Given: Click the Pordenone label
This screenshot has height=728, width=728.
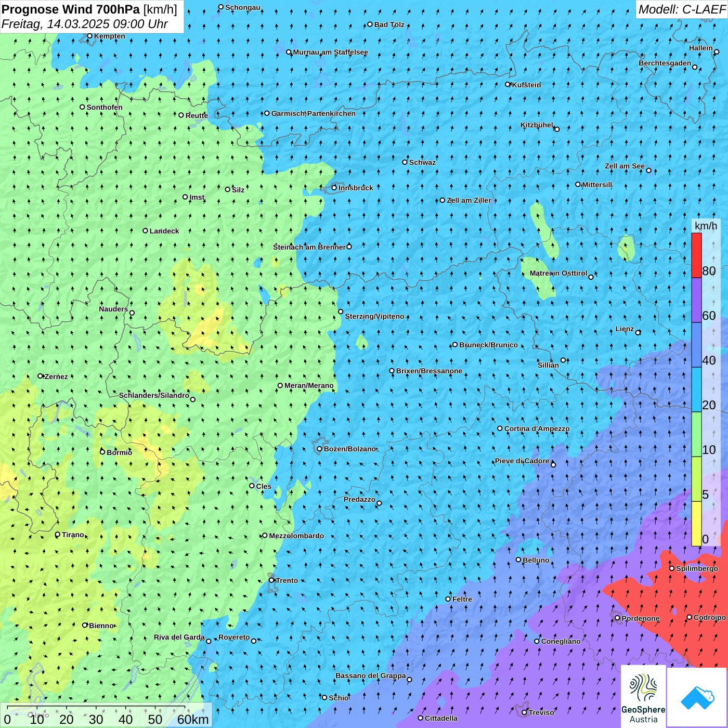Looking at the screenshot, I should coord(641,618).
